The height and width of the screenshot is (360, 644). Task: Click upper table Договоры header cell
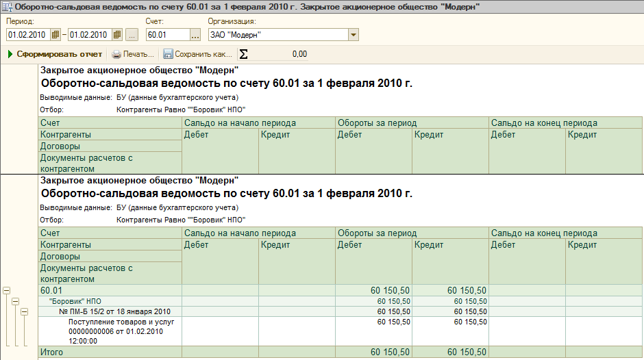pos(110,146)
